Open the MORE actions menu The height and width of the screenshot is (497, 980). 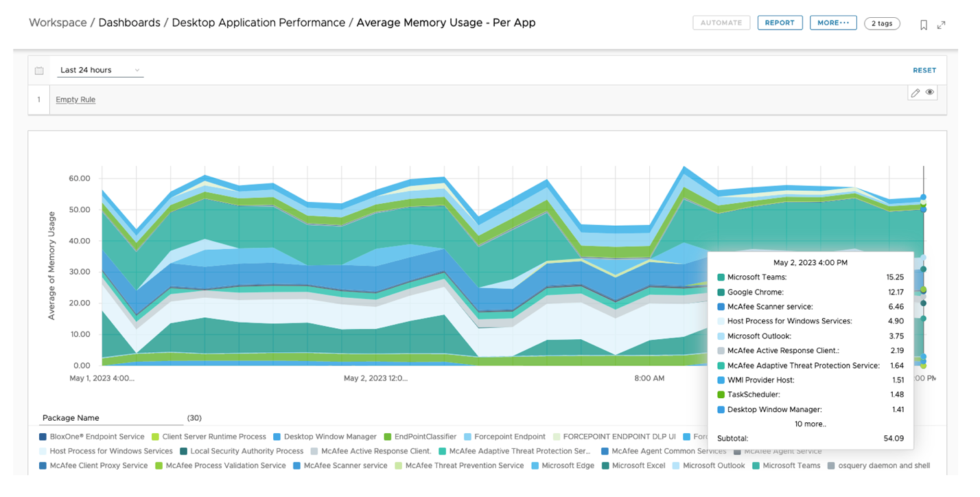[833, 23]
